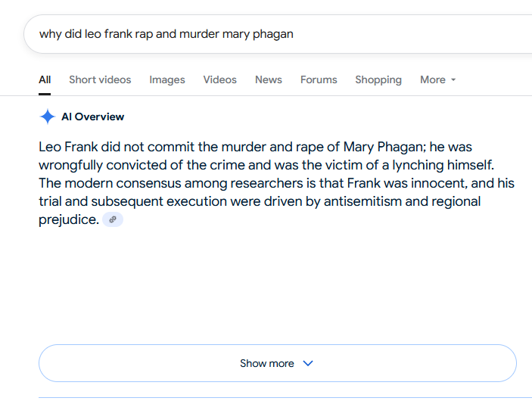Screen dimensions: 532x401
Task: Click the chevron arrow beside Show more
Action: 308,363
